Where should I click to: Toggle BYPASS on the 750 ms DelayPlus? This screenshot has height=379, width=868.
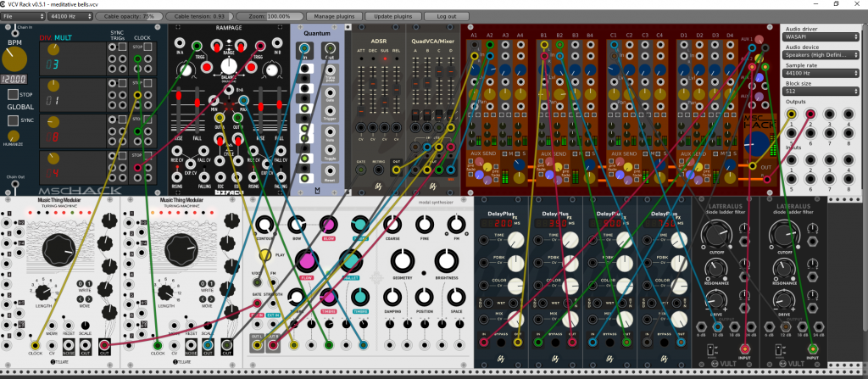pos(664,343)
